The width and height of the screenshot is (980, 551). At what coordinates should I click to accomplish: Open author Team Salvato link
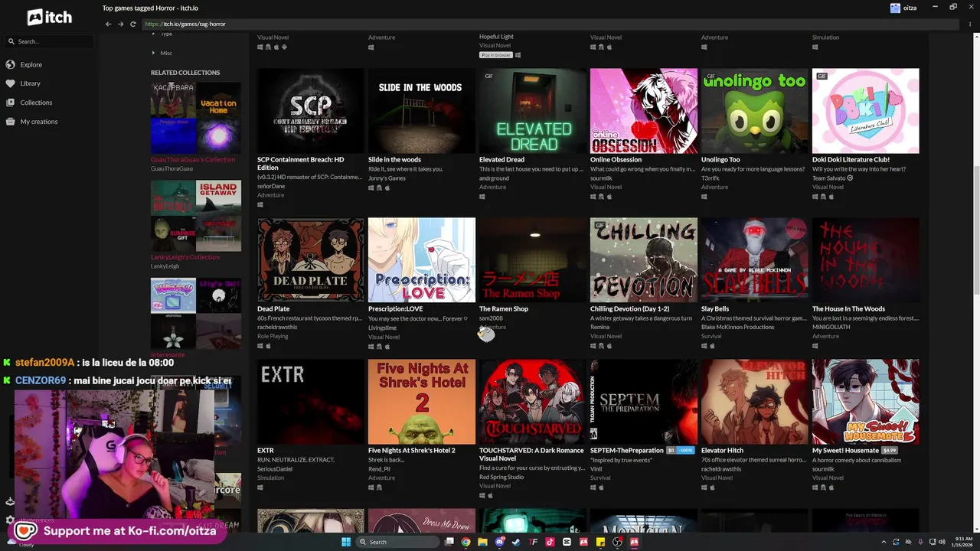[829, 178]
